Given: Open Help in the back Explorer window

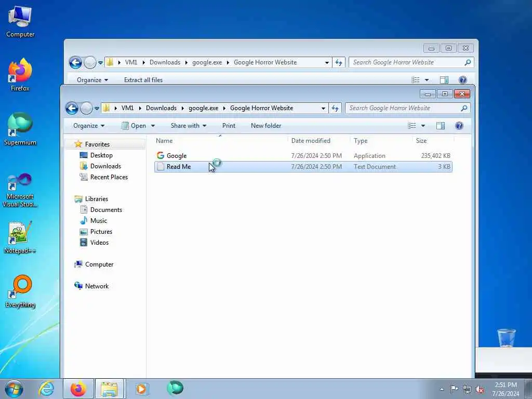Looking at the screenshot, I should [462, 79].
